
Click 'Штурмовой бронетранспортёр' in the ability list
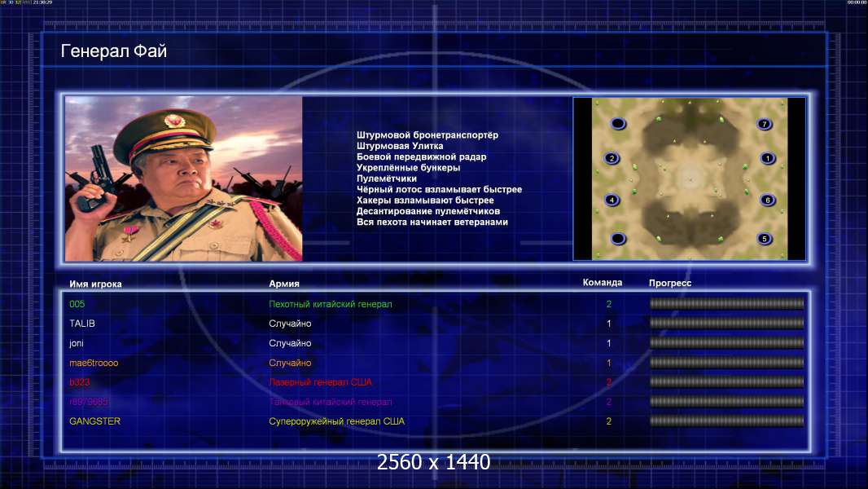(427, 135)
